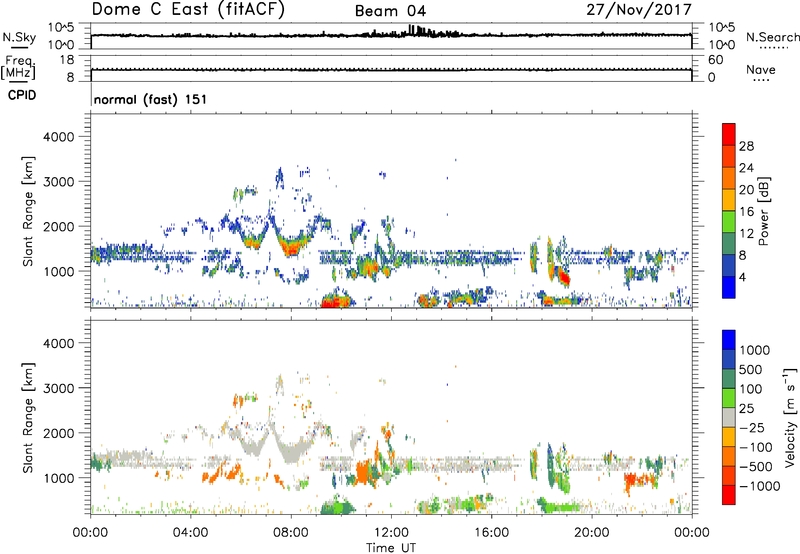Screen dimensions: 800x554
Task: Click the 'CPID' label
Action: pos(21,95)
